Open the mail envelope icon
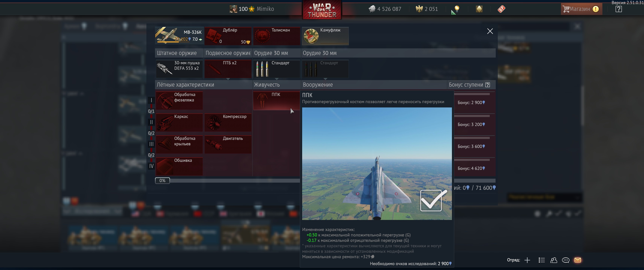Screen dimensions: 644x270 click(578, 260)
